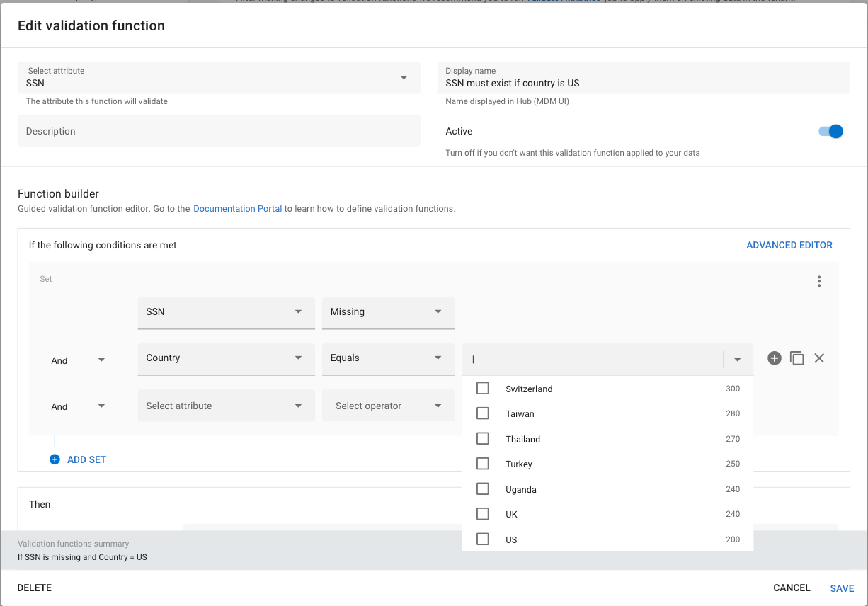
Task: Open the Missing operator dropdown
Action: (x=388, y=312)
